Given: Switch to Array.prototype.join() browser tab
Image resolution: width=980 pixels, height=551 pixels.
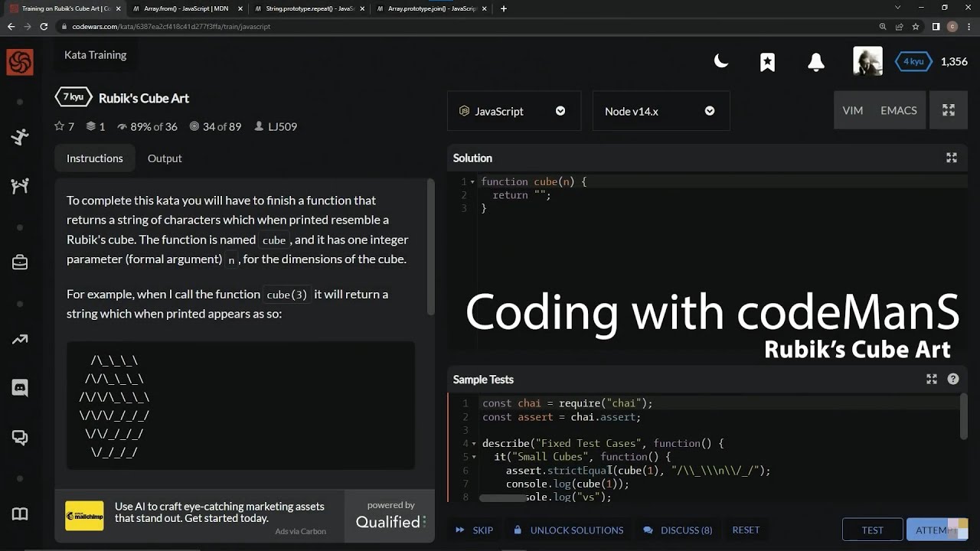Looking at the screenshot, I should click(x=431, y=8).
